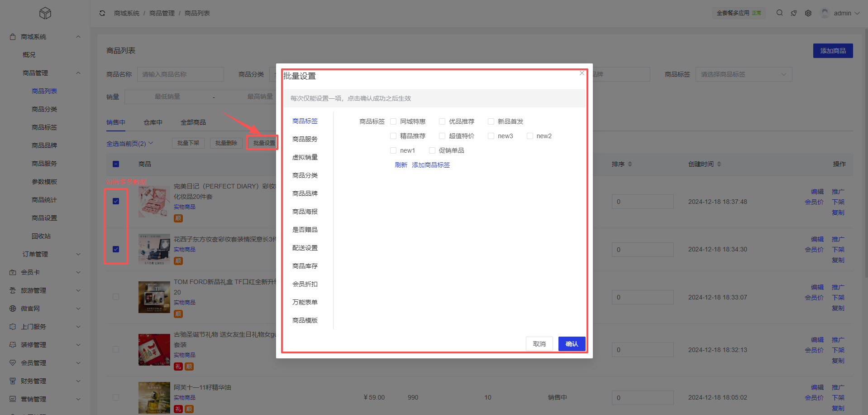
Task: Click the 排序 column sort arrows
Action: click(x=630, y=164)
